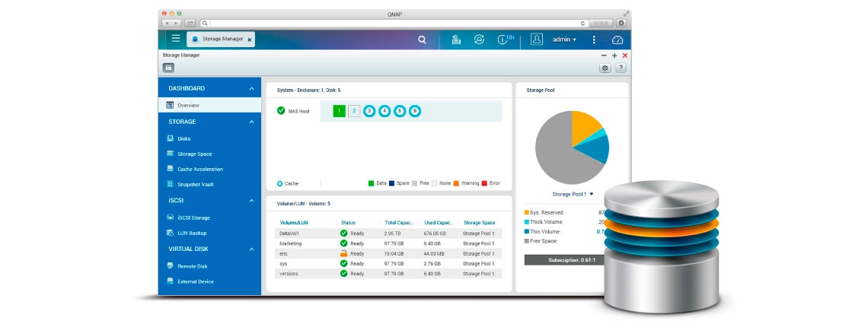Click the search magnifier in the QNAP toolbar

click(422, 40)
